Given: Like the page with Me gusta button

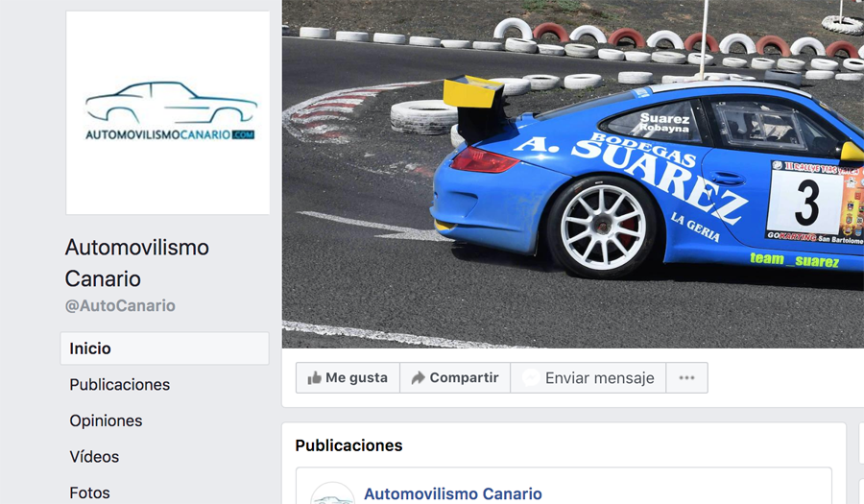Looking at the screenshot, I should (348, 378).
